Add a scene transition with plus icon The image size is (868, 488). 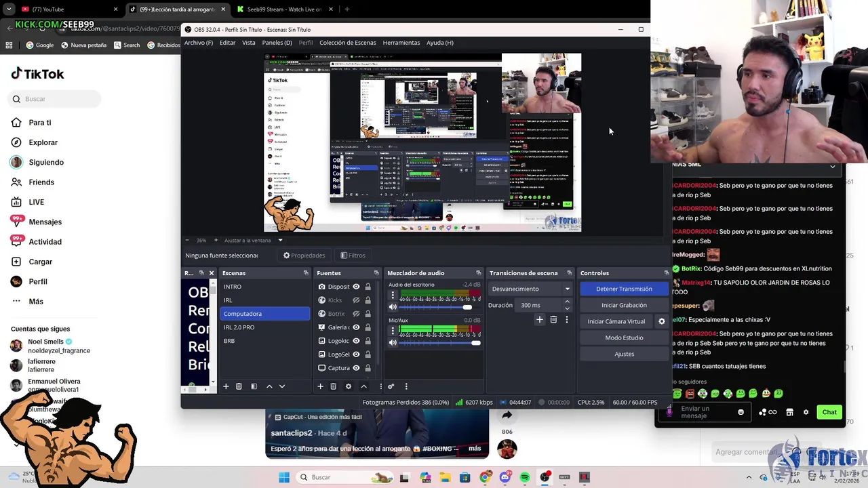point(540,319)
